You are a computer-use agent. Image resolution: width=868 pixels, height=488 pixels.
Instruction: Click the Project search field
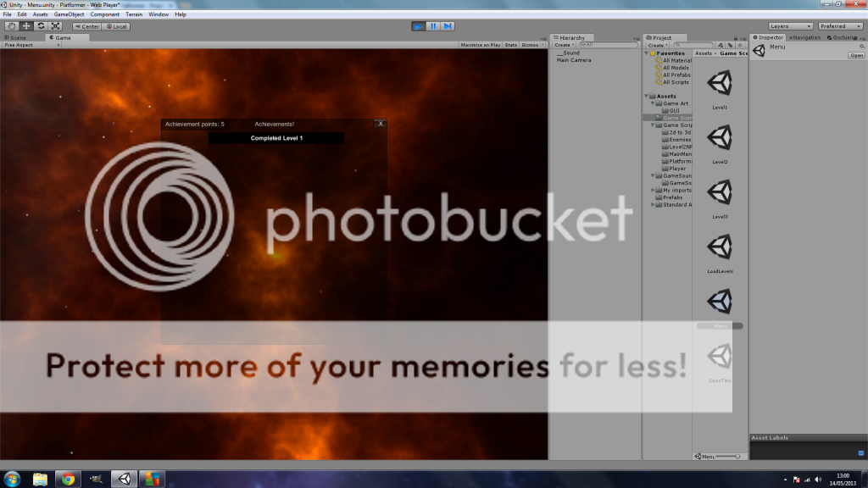[693, 45]
